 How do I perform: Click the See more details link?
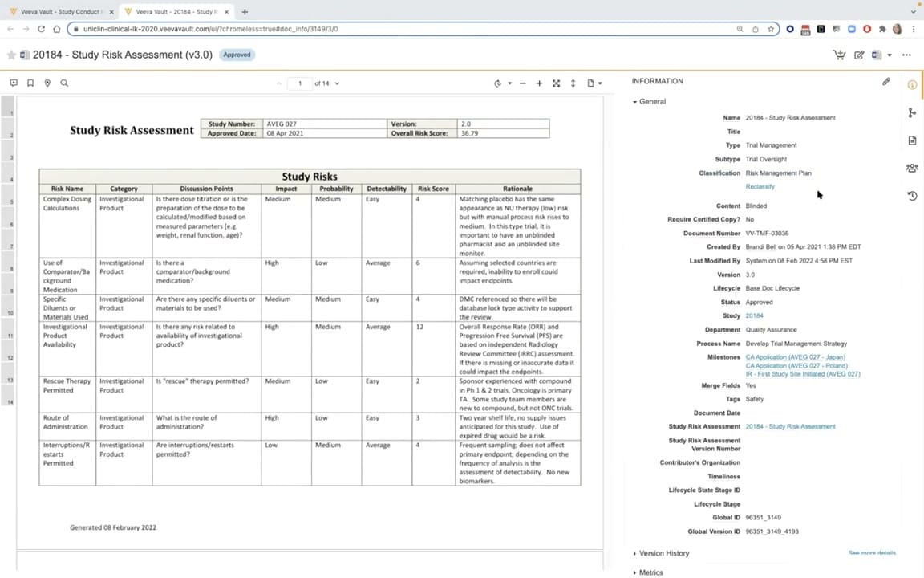(x=872, y=554)
